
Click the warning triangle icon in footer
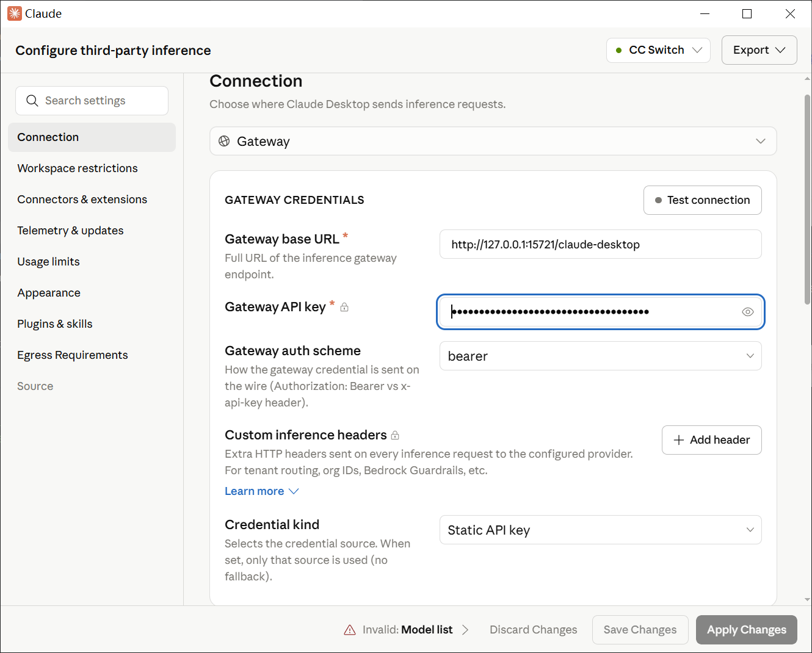pyautogui.click(x=350, y=630)
